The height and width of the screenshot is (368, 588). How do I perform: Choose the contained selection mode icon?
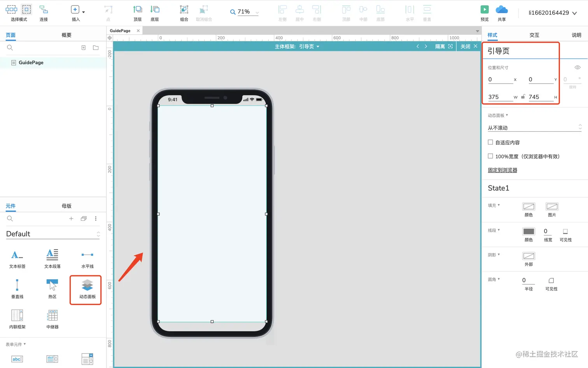coord(26,9)
